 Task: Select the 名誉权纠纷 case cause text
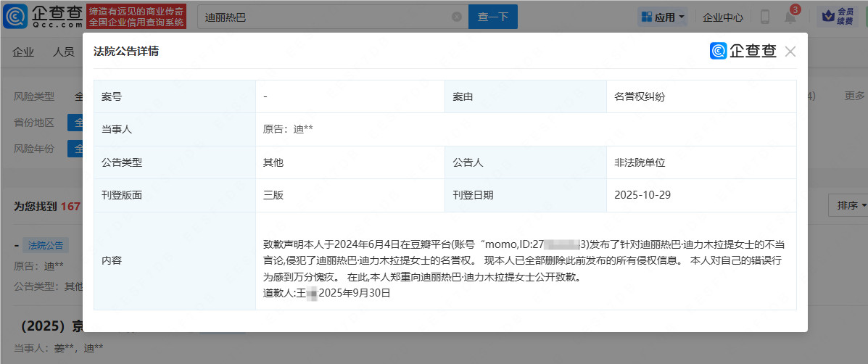point(640,97)
